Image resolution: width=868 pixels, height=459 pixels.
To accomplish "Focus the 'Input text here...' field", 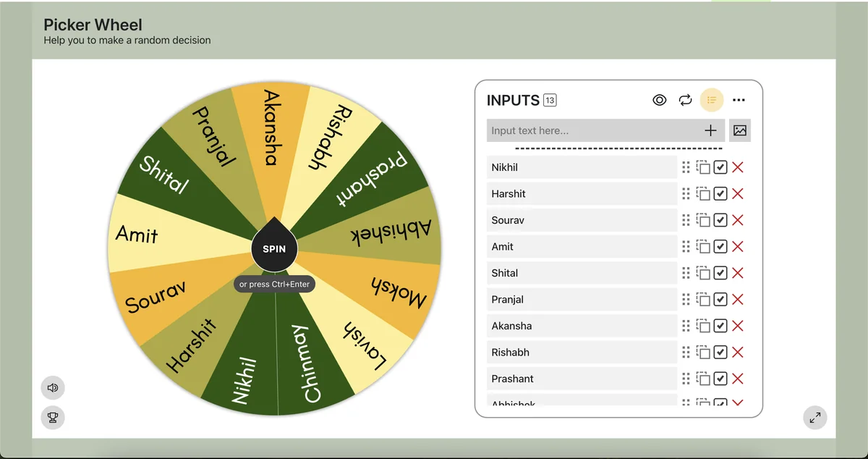I will tap(593, 130).
